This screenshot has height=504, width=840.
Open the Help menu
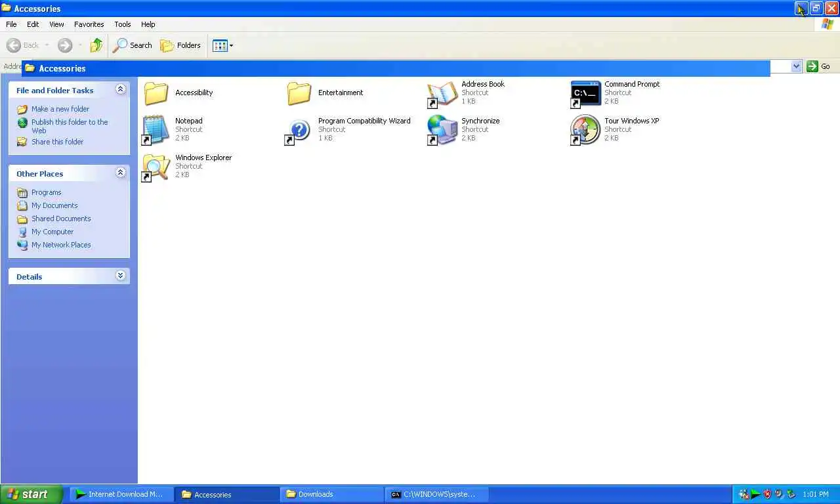[x=148, y=24]
